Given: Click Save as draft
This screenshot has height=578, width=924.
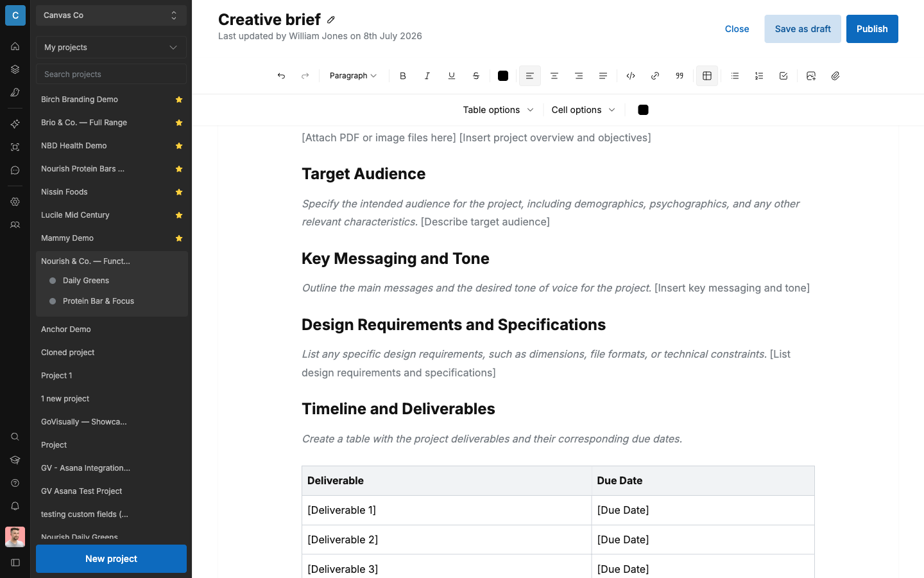Looking at the screenshot, I should (803, 29).
